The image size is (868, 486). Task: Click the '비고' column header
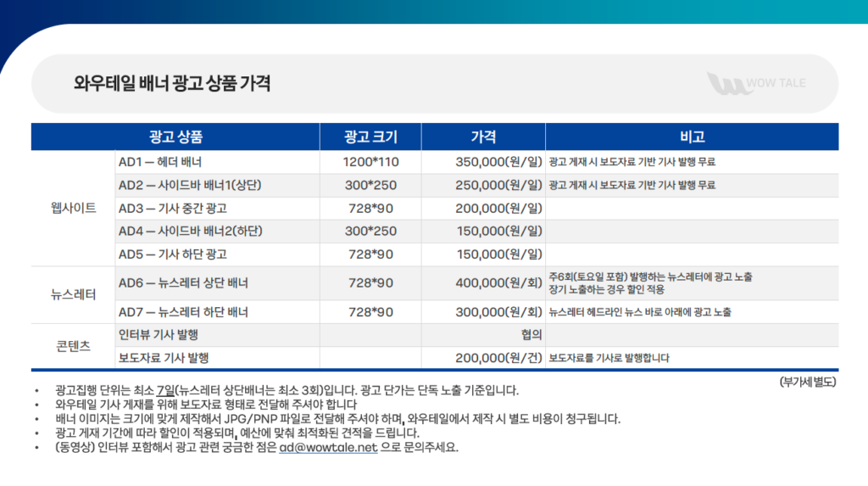(x=692, y=137)
